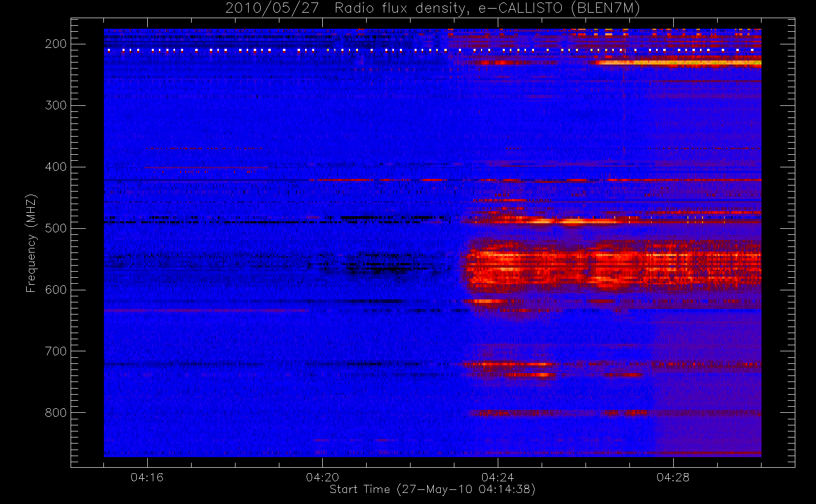Click the 300 frequency tick label

coord(56,105)
